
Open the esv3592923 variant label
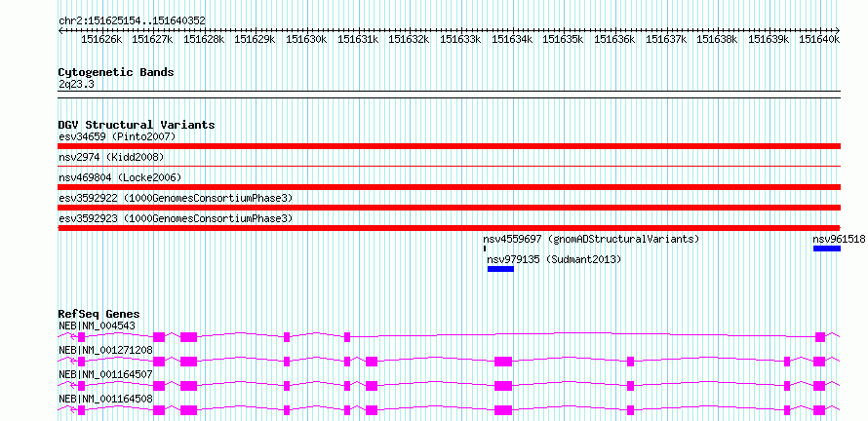(x=176, y=218)
